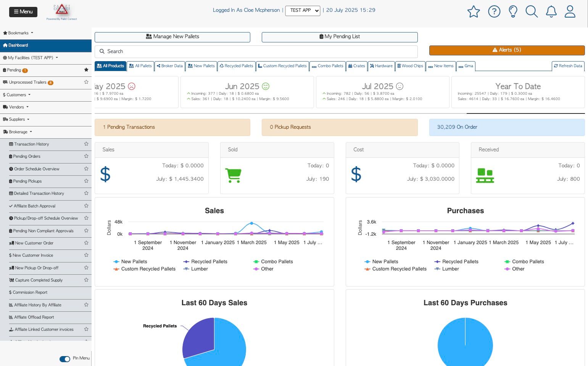Image resolution: width=588 pixels, height=366 pixels.
Task: Bookmark Transaction History with its star
Action: pyautogui.click(x=86, y=144)
